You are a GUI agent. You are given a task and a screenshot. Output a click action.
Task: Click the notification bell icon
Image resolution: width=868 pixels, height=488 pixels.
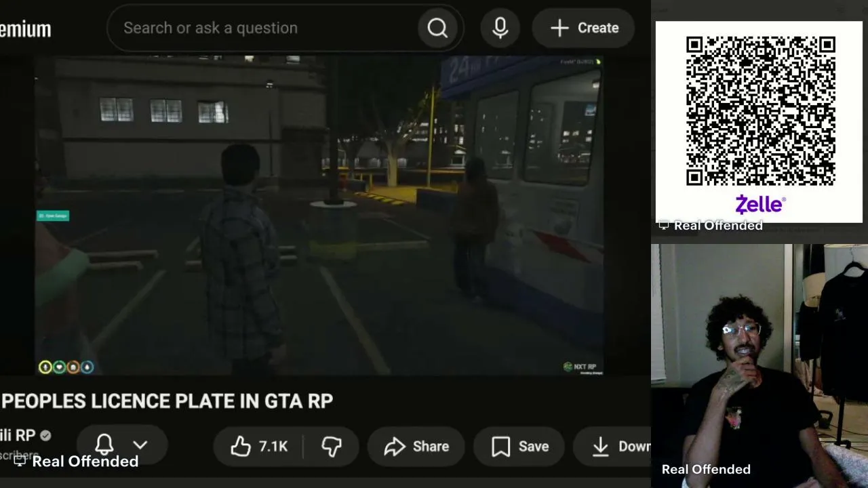[x=104, y=445]
